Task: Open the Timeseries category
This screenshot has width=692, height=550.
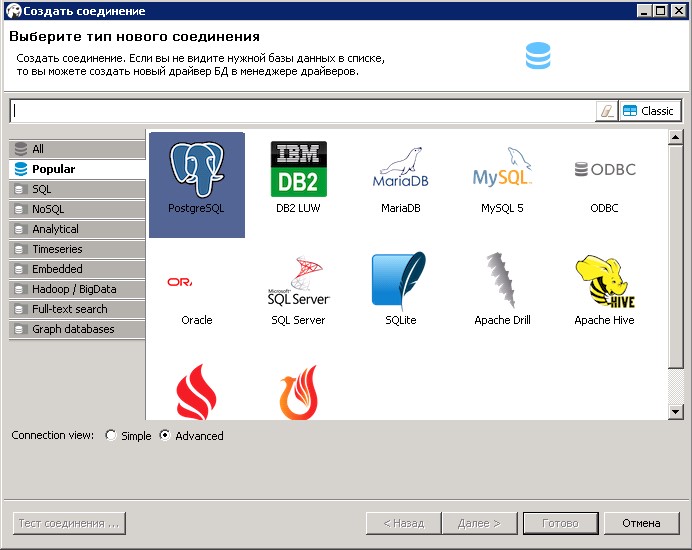Action: pyautogui.click(x=77, y=249)
